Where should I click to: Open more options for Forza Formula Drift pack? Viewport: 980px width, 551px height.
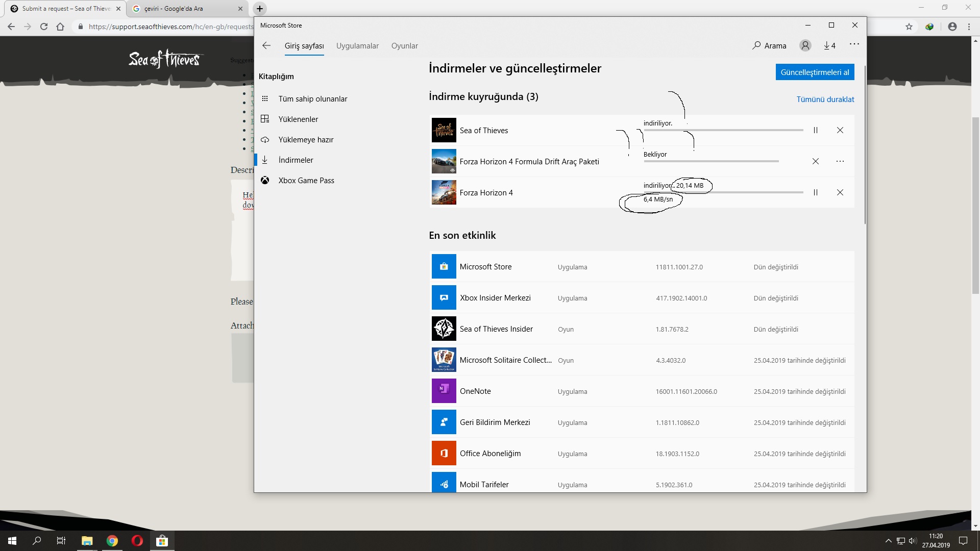pyautogui.click(x=840, y=161)
